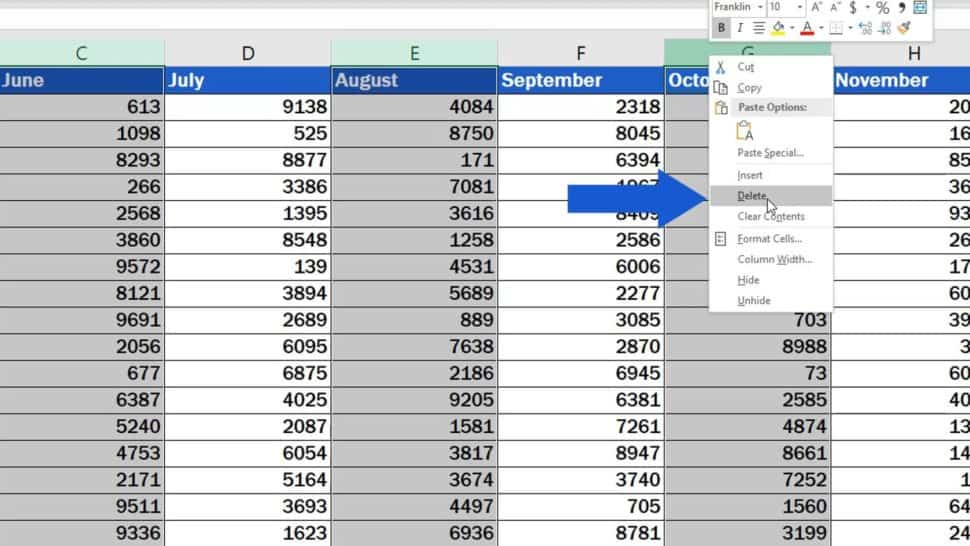The image size is (970, 546).
Task: Select the cell with value 8988
Action: click(x=748, y=346)
